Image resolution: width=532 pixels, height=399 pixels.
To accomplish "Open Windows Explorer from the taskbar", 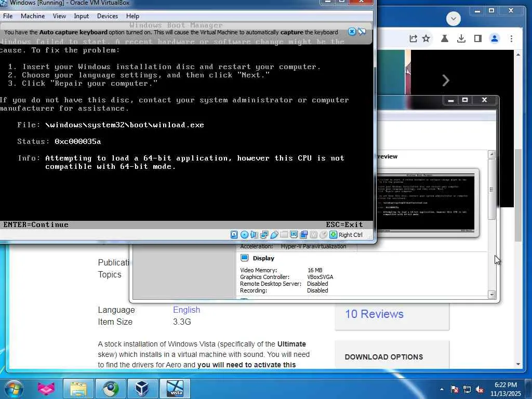I will tap(78, 389).
